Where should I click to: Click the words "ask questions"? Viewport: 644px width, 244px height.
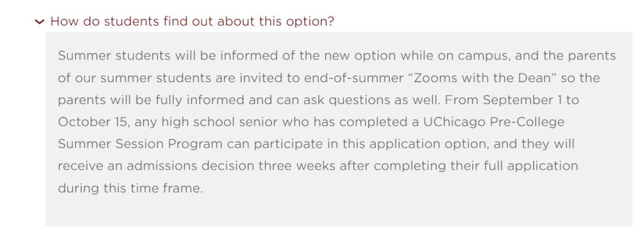coord(340,100)
